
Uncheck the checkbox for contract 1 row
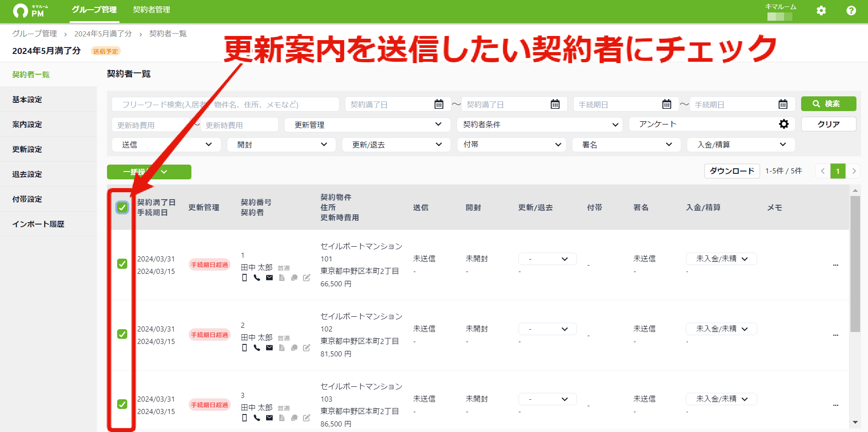122,264
